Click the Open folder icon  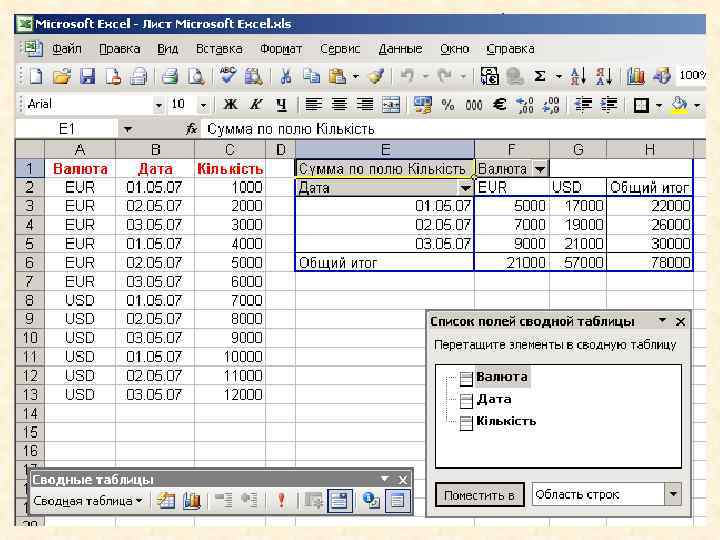tap(62, 76)
